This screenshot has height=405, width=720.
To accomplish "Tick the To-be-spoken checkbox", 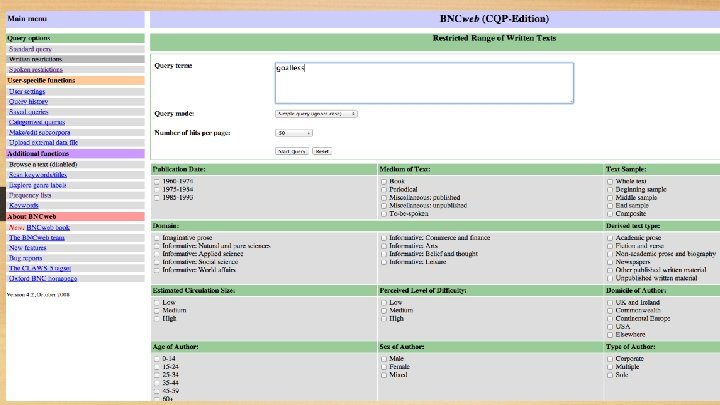I will click(384, 214).
